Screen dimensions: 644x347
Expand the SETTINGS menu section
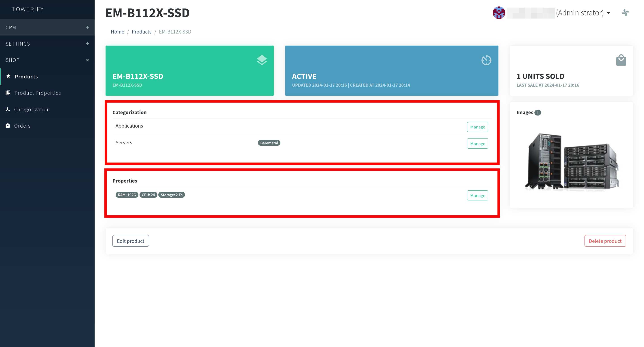coord(87,44)
